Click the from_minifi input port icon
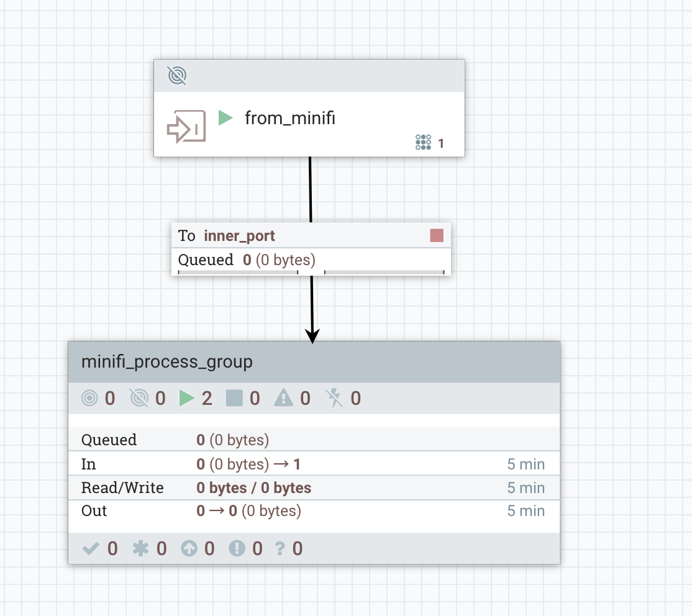 click(x=186, y=125)
